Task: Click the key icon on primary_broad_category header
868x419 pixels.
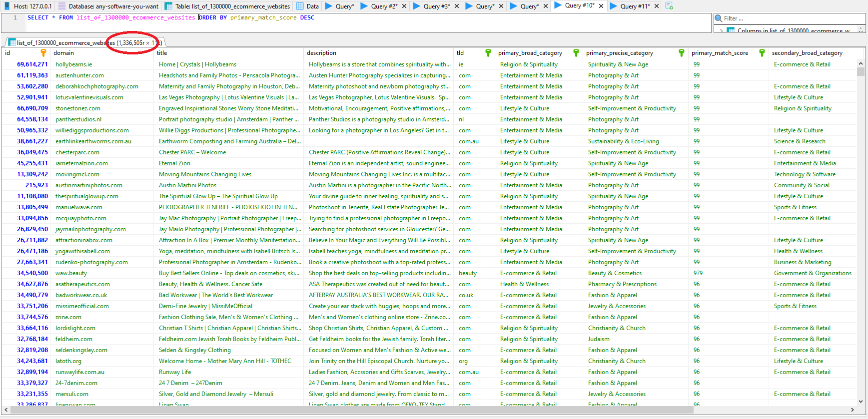Action: point(576,52)
